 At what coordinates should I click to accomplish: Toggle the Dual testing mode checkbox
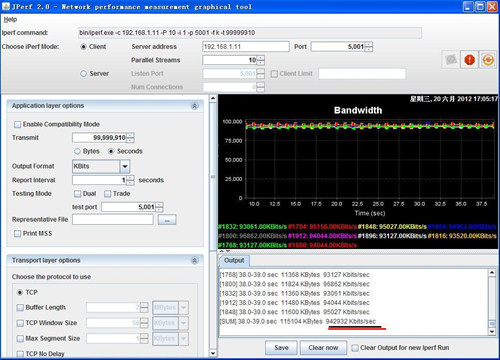point(77,194)
